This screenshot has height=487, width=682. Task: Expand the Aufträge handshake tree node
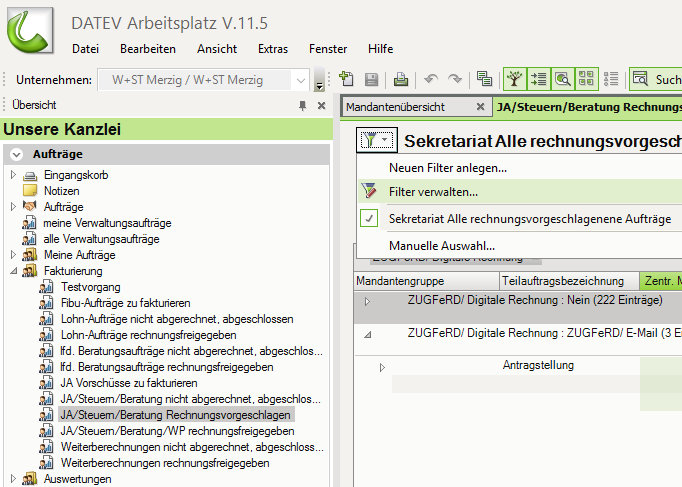point(13,207)
